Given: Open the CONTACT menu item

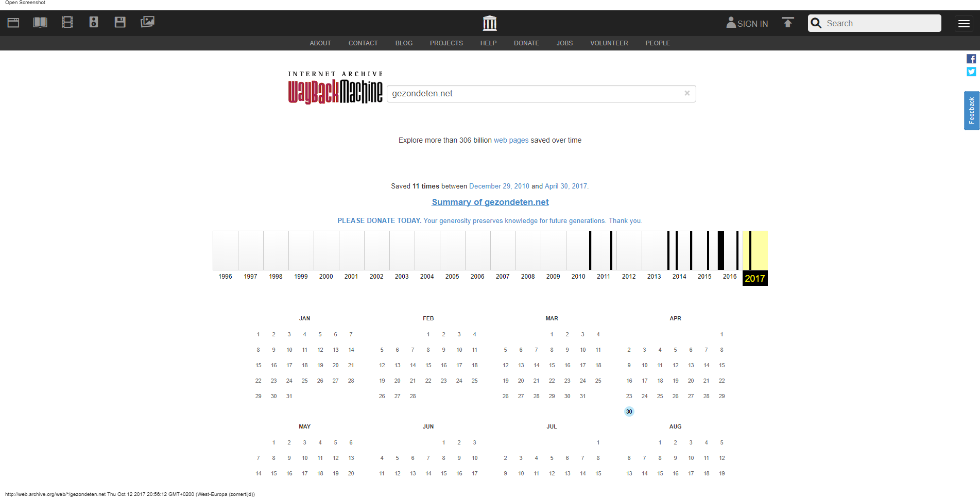Looking at the screenshot, I should point(363,43).
